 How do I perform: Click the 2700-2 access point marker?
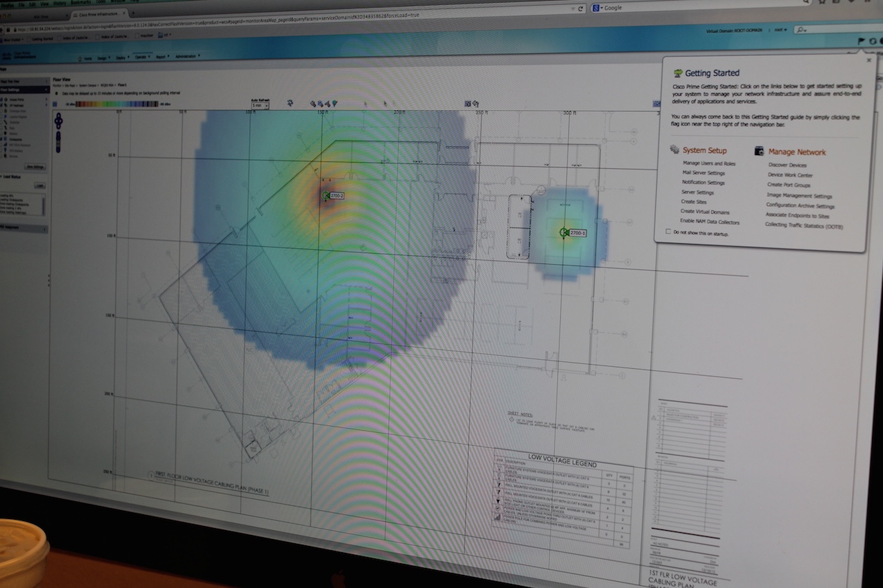click(326, 196)
